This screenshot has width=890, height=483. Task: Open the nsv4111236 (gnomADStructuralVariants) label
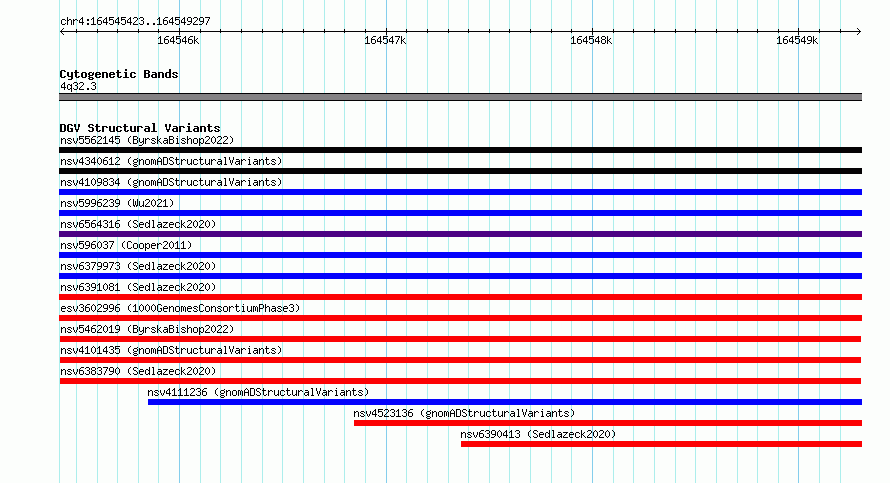click(x=258, y=392)
